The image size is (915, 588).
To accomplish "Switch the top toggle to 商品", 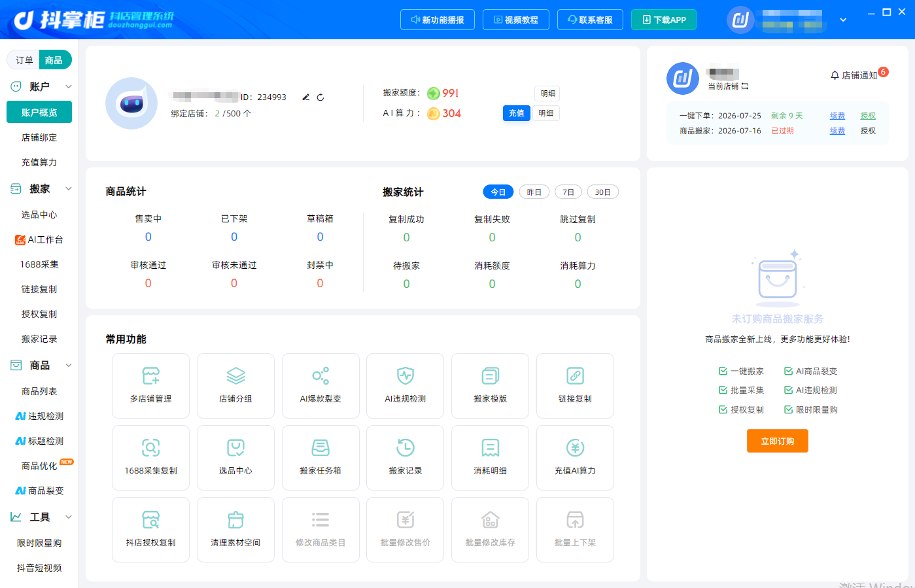I will [54, 60].
